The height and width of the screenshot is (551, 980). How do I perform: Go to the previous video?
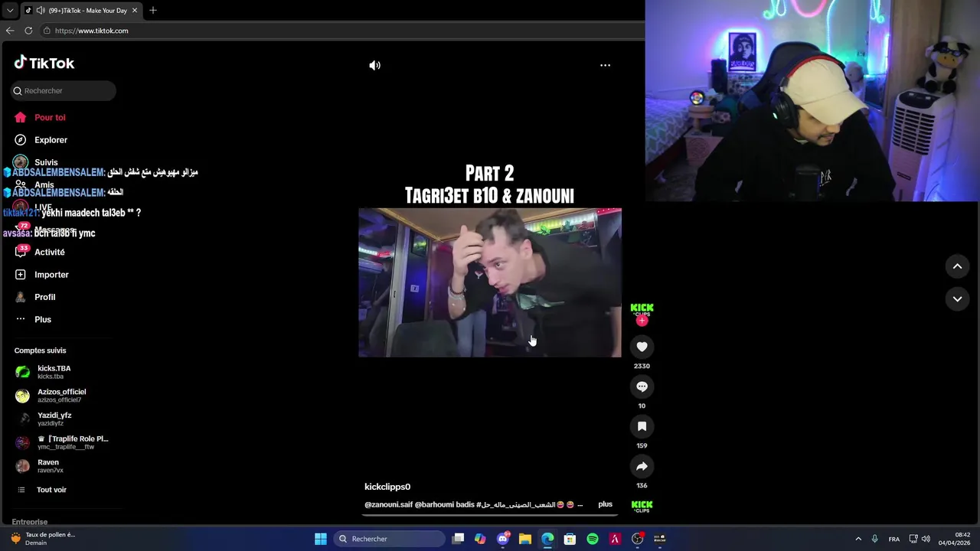(957, 266)
